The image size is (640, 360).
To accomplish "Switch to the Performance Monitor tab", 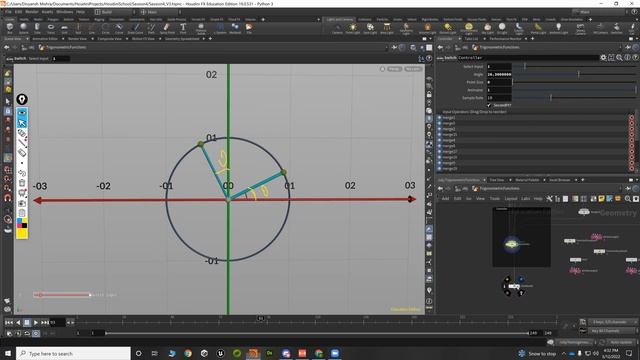I will click(505, 39).
